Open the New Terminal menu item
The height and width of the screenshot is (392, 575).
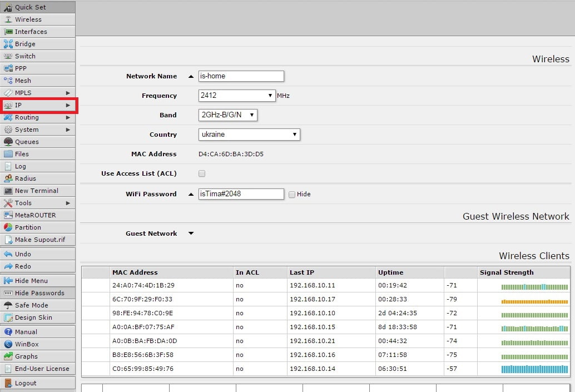tap(38, 191)
